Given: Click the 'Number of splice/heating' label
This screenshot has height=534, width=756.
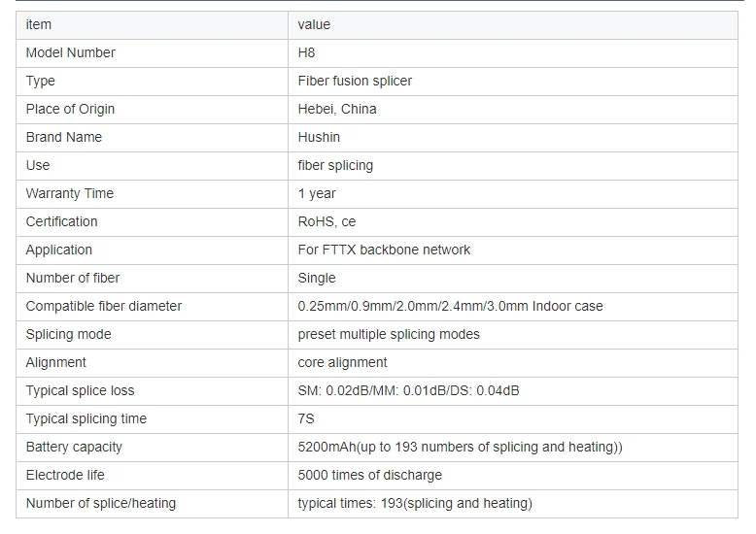Looking at the screenshot, I should coord(100,503).
